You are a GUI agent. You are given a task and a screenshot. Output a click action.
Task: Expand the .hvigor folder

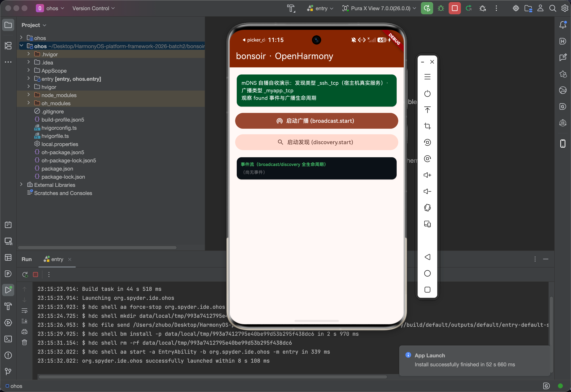(x=29, y=54)
